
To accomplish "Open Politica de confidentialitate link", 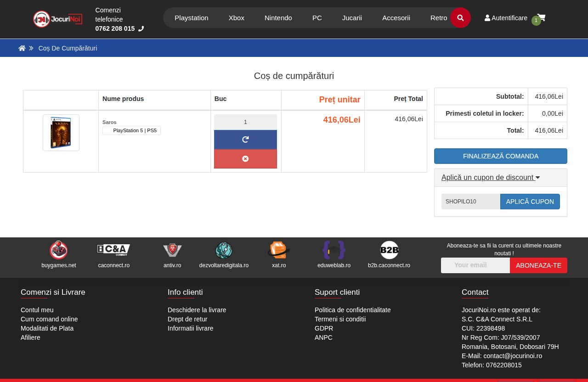I will pos(353,310).
